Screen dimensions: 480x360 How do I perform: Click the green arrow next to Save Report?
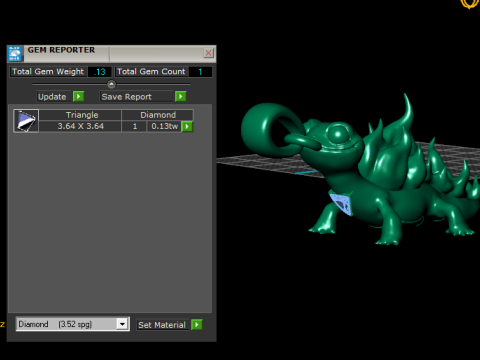180,97
